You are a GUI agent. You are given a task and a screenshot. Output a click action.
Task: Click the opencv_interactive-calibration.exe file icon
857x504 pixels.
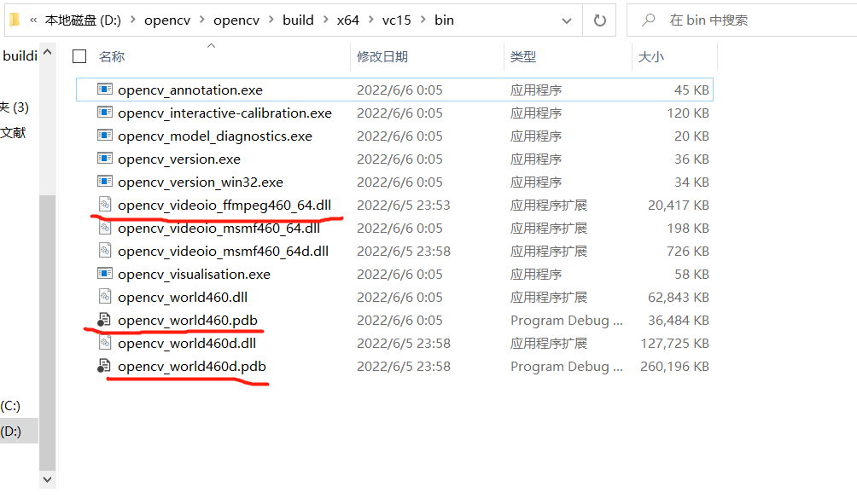pos(105,112)
